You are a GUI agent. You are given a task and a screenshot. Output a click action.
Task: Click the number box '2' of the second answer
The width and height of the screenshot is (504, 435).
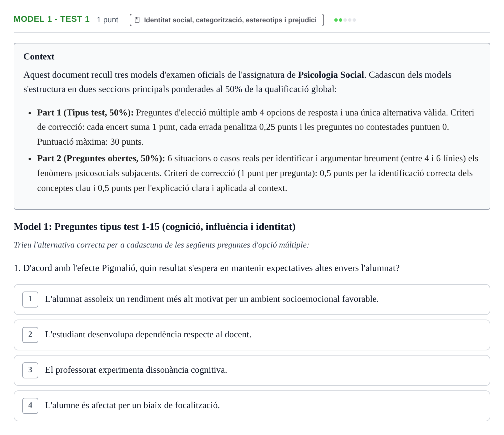(x=30, y=335)
